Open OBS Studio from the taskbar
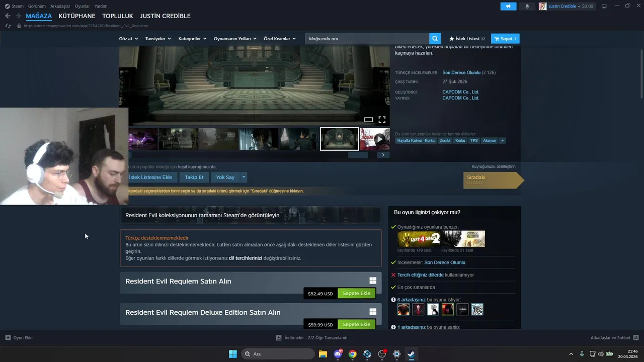The height and width of the screenshot is (362, 644). click(382, 354)
